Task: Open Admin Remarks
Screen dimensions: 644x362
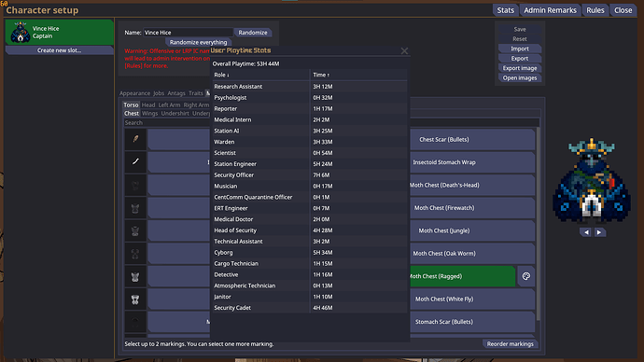Action: click(x=550, y=10)
